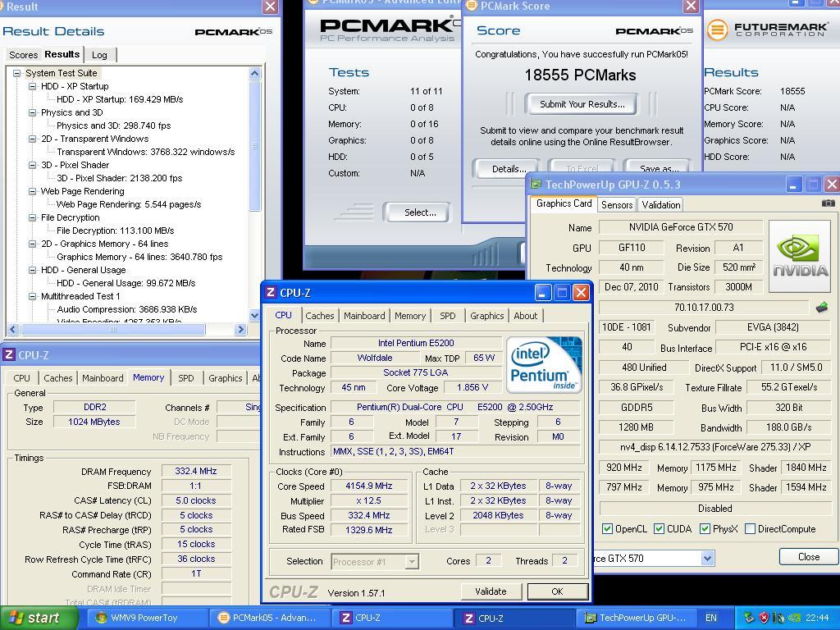
Task: Toggle the CUDA checkbox in GPU-Z
Action: point(659,529)
